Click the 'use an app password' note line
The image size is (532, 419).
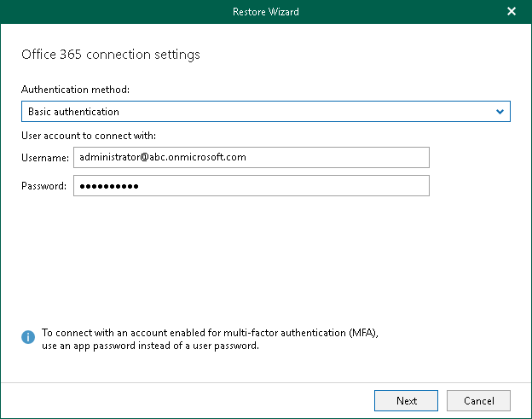point(161,346)
